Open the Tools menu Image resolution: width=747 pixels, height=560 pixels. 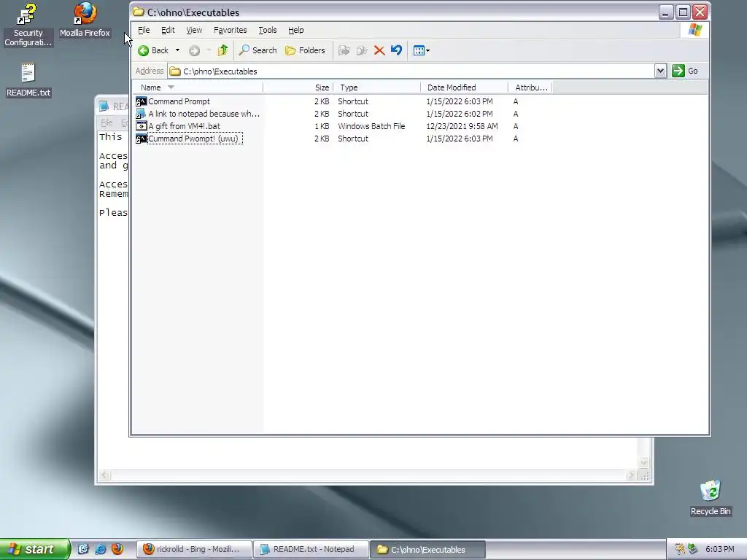click(x=267, y=30)
